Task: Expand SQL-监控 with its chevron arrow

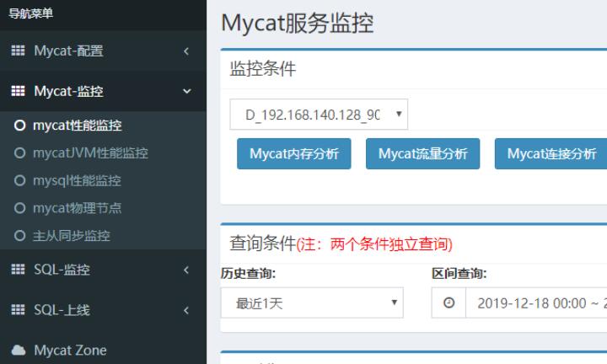Action: (186, 270)
